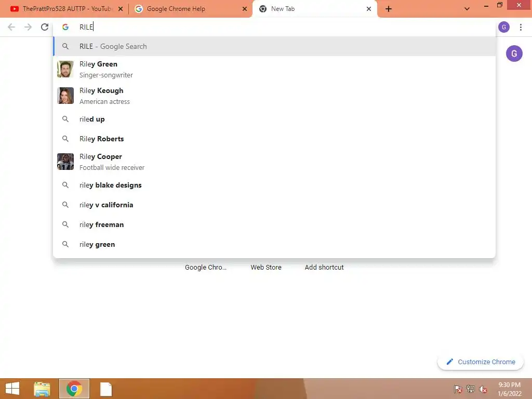Click the address bar containing RILE
532x399 pixels.
275,27
